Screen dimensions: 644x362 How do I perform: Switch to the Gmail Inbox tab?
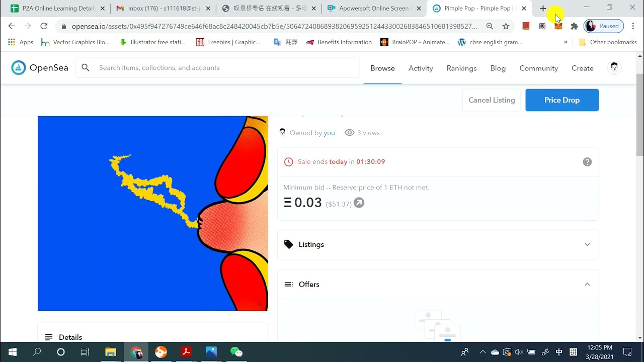coord(163,9)
